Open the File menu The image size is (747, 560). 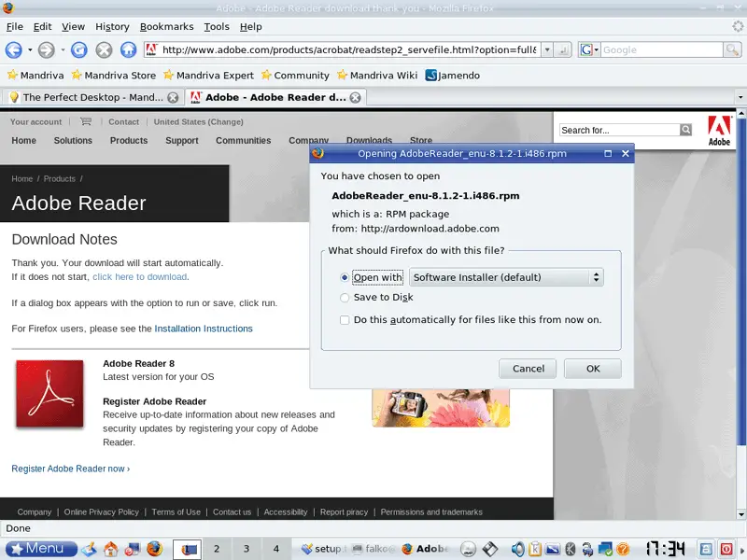[15, 27]
